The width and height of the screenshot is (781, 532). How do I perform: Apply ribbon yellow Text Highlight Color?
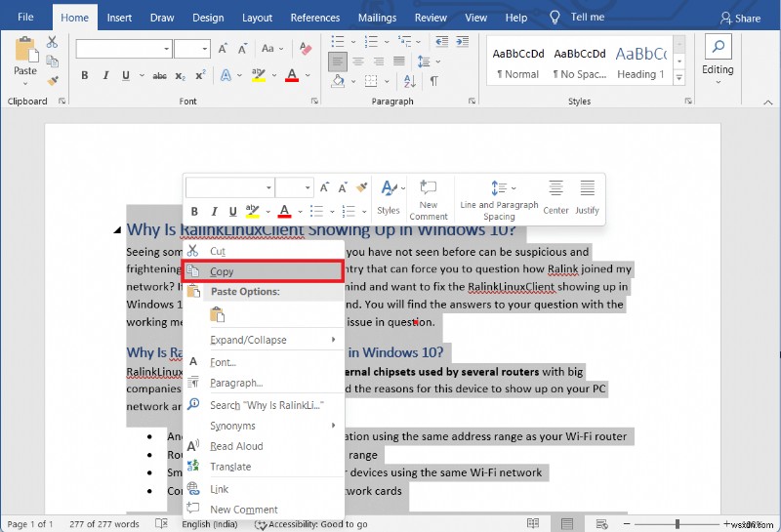click(259, 76)
